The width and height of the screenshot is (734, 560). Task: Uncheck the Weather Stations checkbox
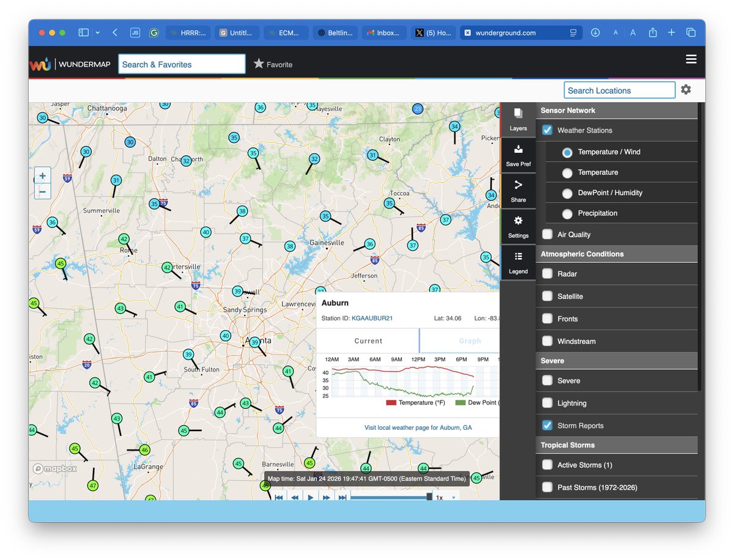(547, 130)
